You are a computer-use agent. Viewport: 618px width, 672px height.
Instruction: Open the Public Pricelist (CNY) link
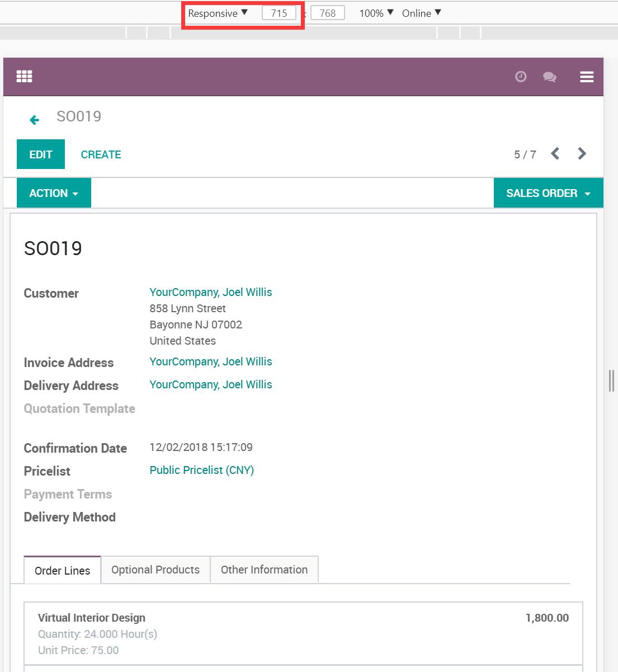coord(201,470)
